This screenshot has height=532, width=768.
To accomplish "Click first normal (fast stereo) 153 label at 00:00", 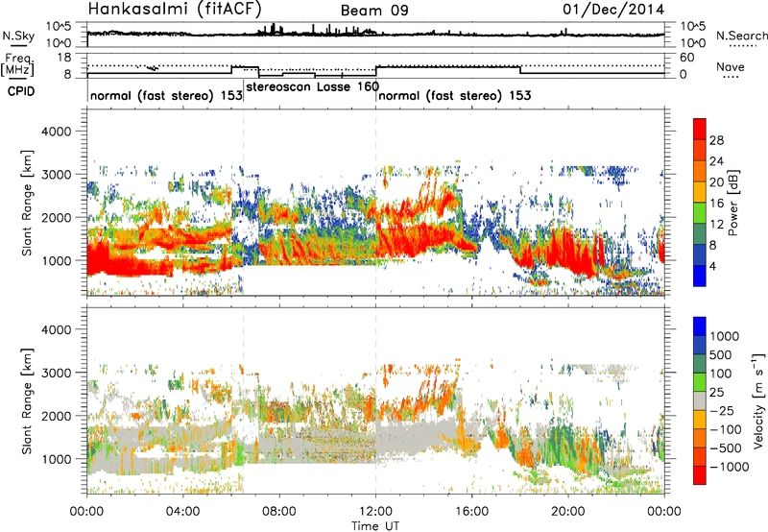I will 166,95.
